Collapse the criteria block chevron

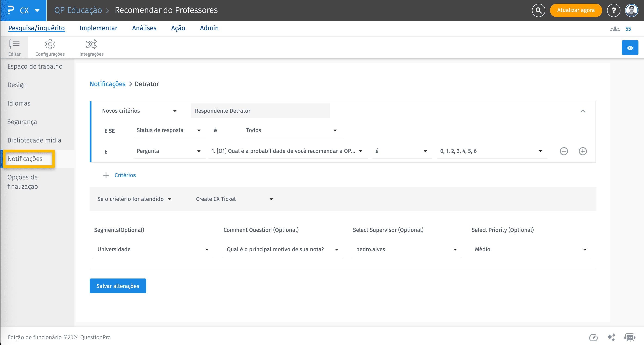(x=583, y=111)
